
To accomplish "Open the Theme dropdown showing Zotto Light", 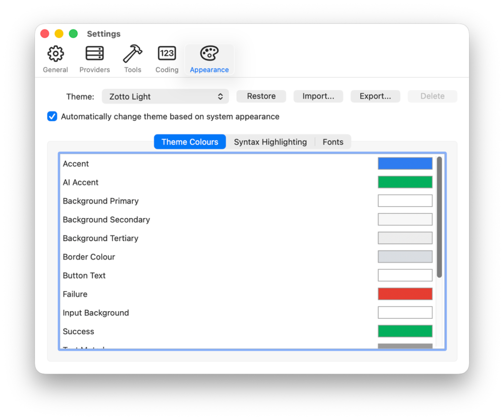I will [x=165, y=97].
